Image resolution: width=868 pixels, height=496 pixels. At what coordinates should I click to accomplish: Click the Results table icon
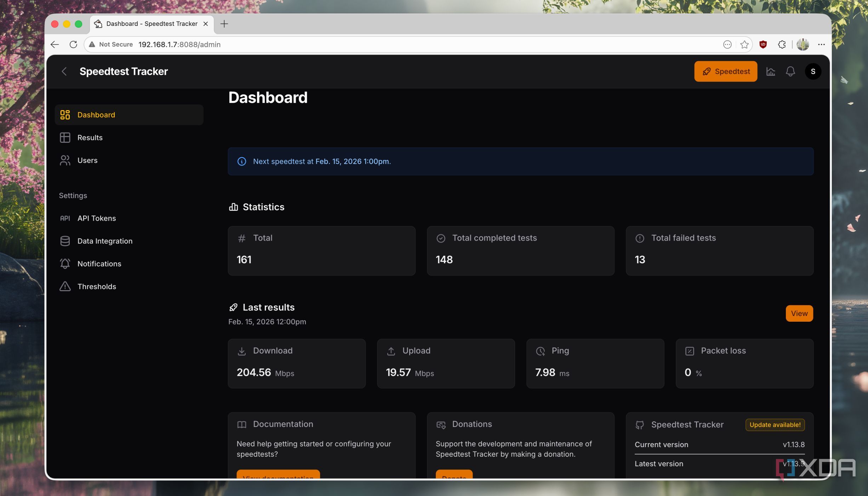tap(65, 137)
